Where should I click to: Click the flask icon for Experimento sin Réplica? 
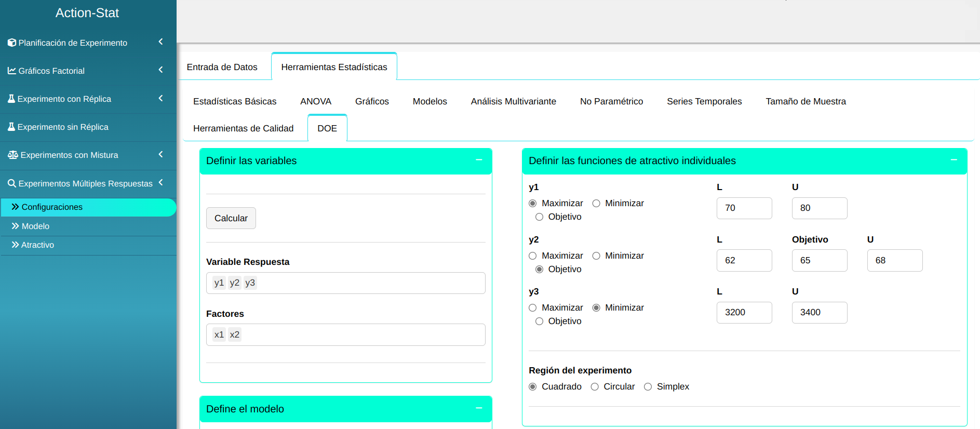pyautogui.click(x=11, y=127)
